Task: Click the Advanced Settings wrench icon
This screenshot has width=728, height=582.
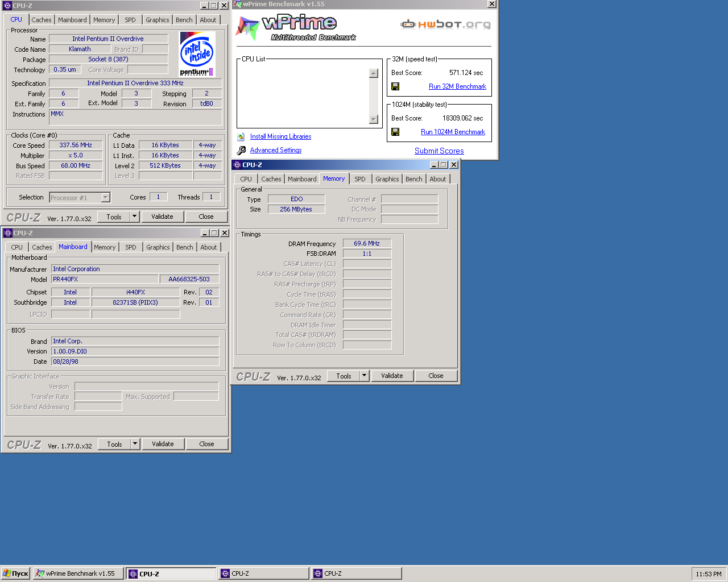Action: pos(241,150)
